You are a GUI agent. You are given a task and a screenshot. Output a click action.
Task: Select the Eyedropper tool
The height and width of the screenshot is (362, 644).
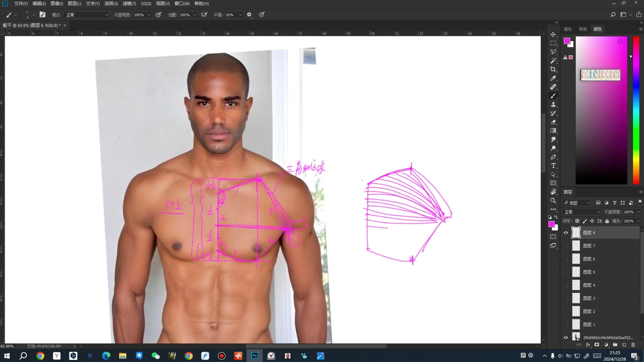click(x=553, y=78)
